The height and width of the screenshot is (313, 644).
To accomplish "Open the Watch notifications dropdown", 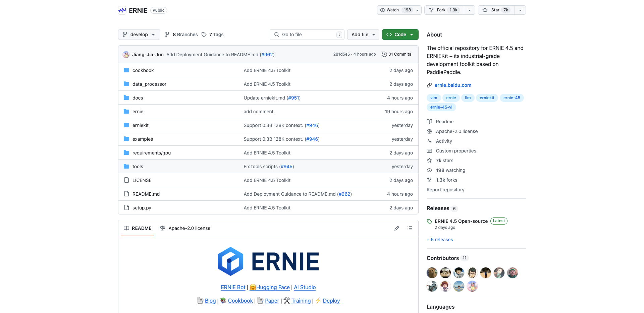I will (399, 10).
